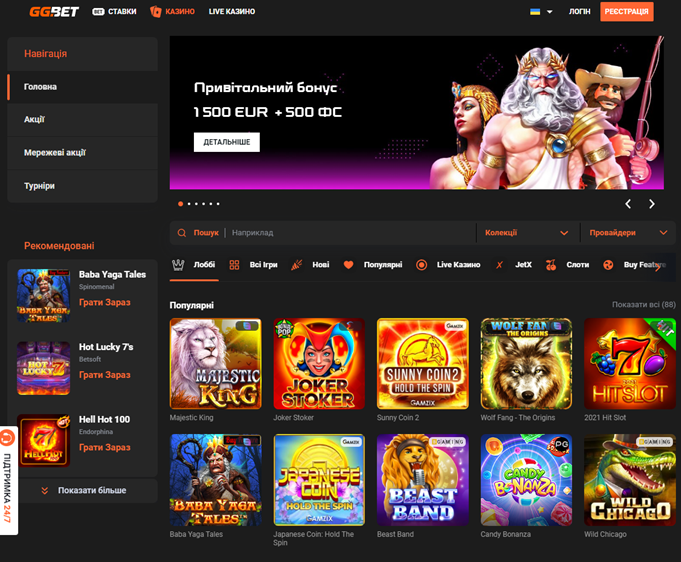The width and height of the screenshot is (681, 562).
Task: Click the Реєстрація button
Action: 626,12
